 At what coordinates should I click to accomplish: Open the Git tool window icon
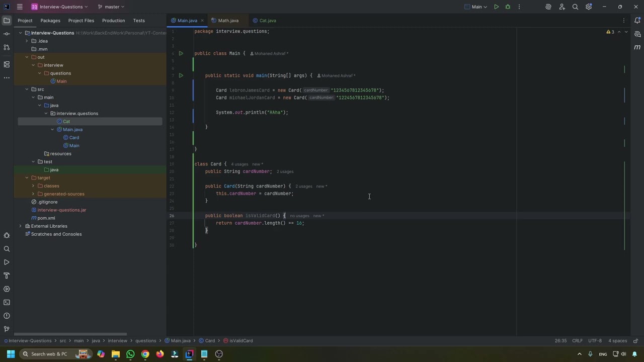point(7,329)
